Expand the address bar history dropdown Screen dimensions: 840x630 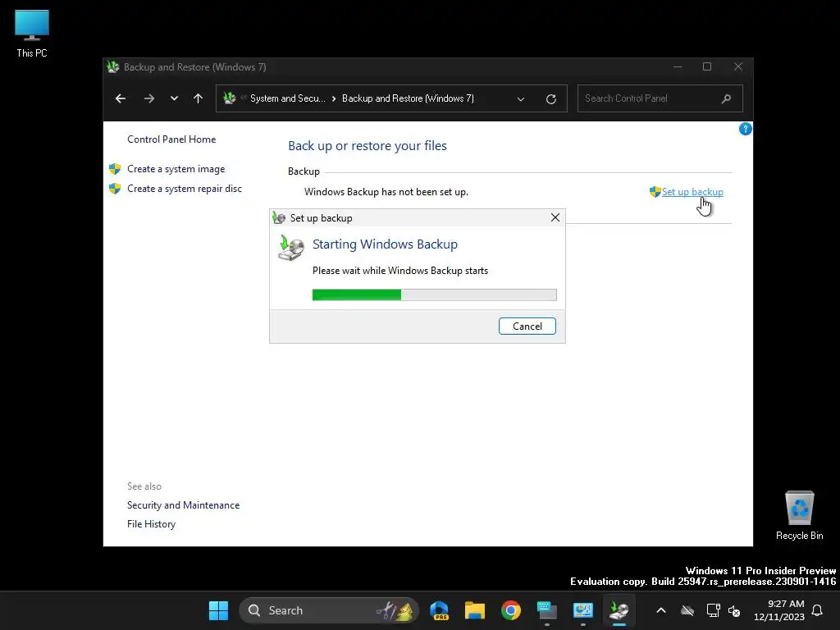point(521,99)
